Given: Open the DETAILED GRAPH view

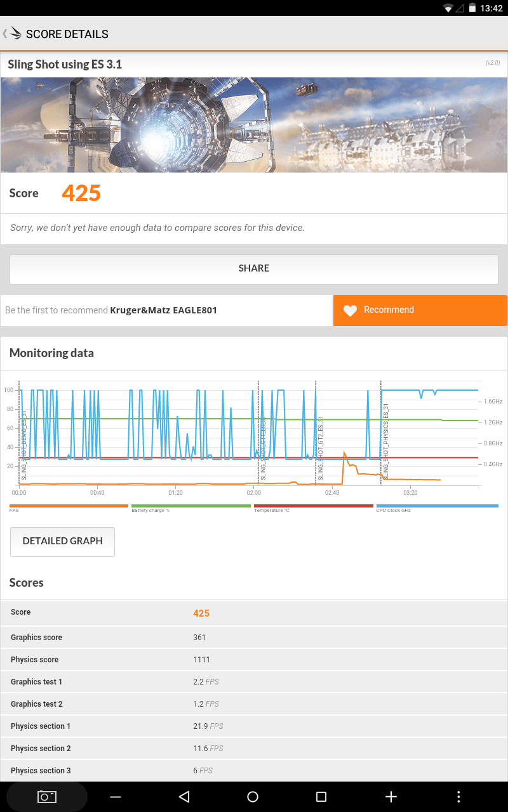Looking at the screenshot, I should (x=62, y=542).
